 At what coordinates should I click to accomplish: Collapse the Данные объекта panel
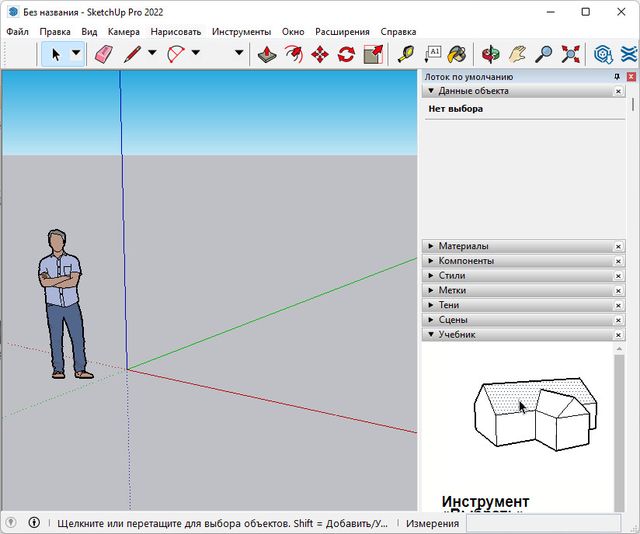(x=430, y=91)
